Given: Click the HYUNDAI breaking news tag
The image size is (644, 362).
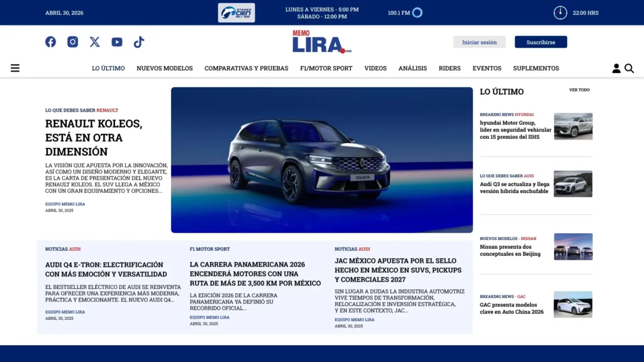Looking at the screenshot, I should coord(524,114).
